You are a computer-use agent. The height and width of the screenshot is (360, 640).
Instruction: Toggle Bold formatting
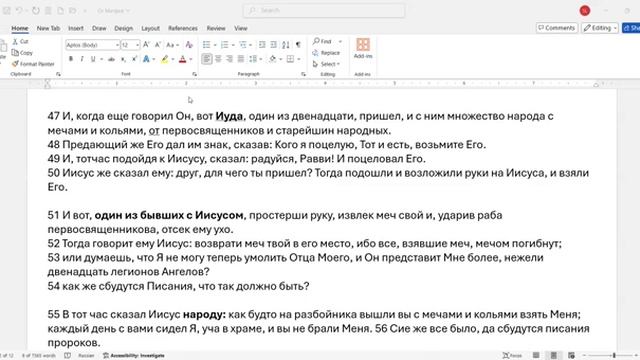click(x=71, y=59)
